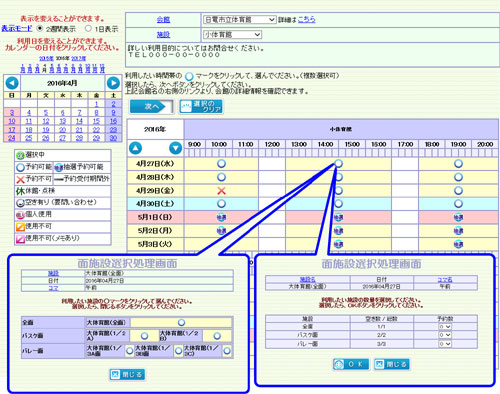500x394 pixels.
Task: Select 5月3日 afternoon lottery slot
Action: (x=338, y=244)
